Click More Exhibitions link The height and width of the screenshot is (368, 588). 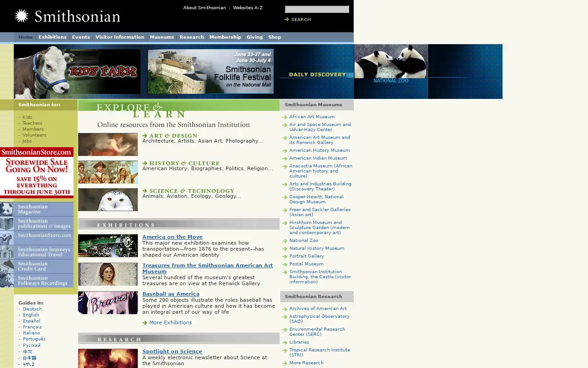tap(170, 323)
